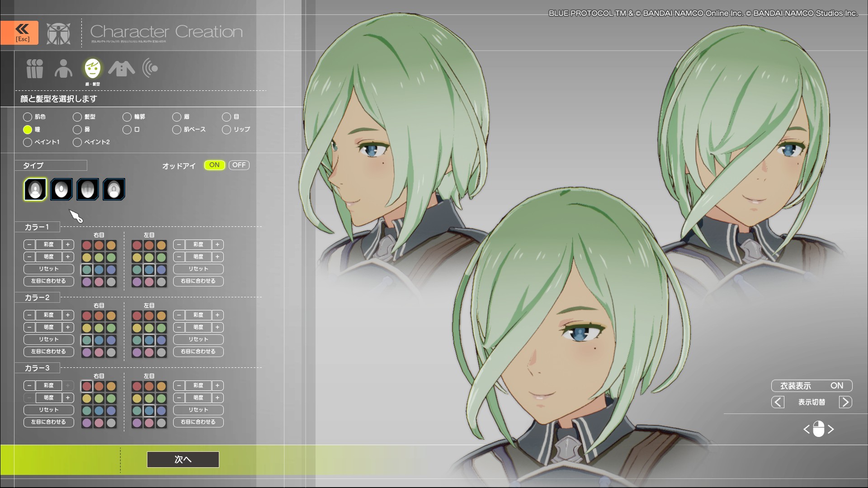This screenshot has height=488, width=868.
Task: Select the fourth pupil type thumbnail
Action: coord(114,189)
